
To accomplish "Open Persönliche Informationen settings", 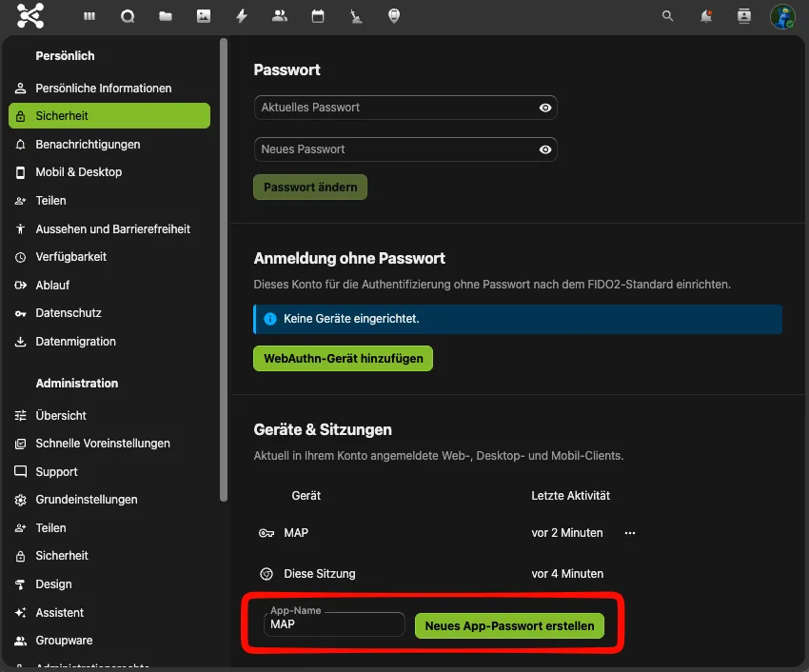I will coord(109,89).
